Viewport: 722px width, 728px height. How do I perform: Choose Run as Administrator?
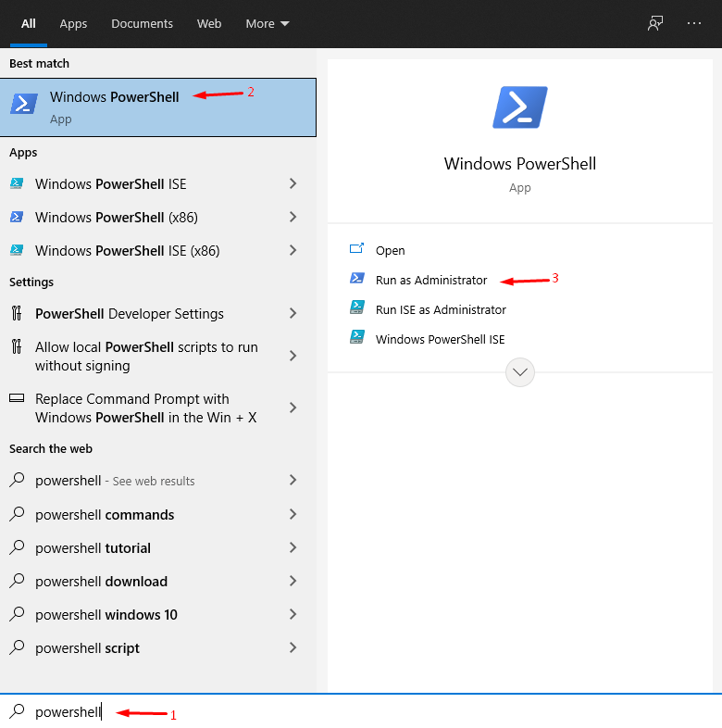[431, 280]
